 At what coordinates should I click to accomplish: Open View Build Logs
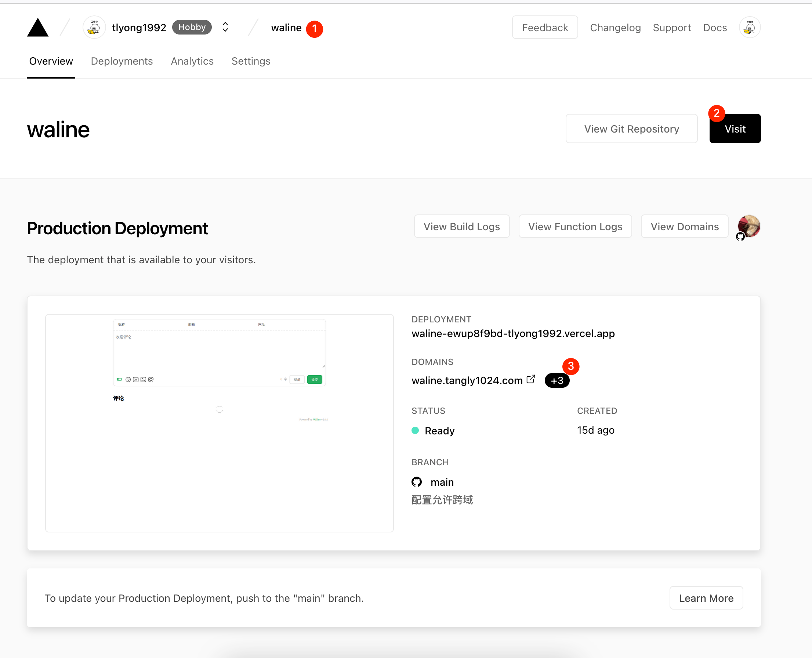click(x=461, y=227)
